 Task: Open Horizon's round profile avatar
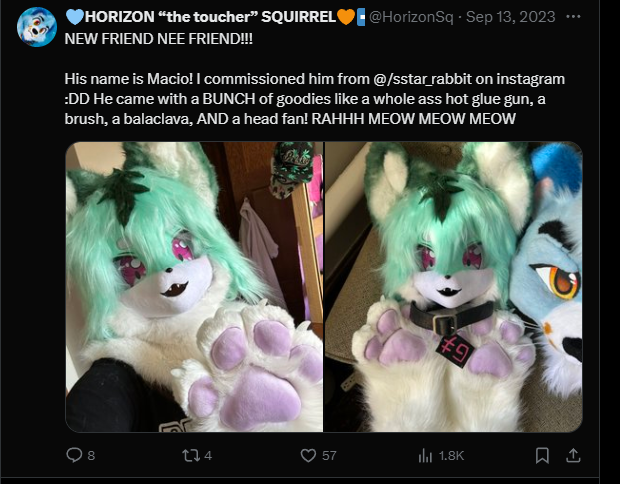click(x=37, y=27)
